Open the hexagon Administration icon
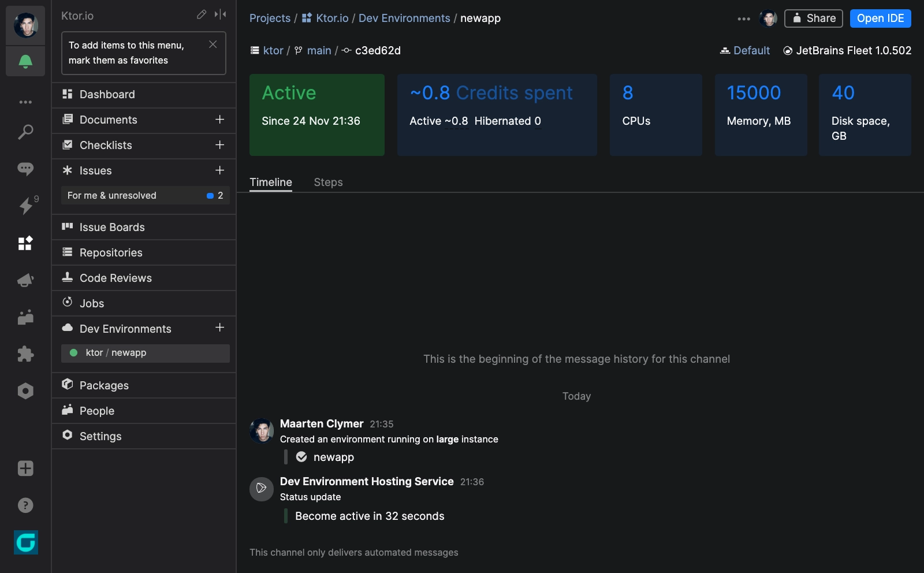The height and width of the screenshot is (573, 924). (25, 391)
